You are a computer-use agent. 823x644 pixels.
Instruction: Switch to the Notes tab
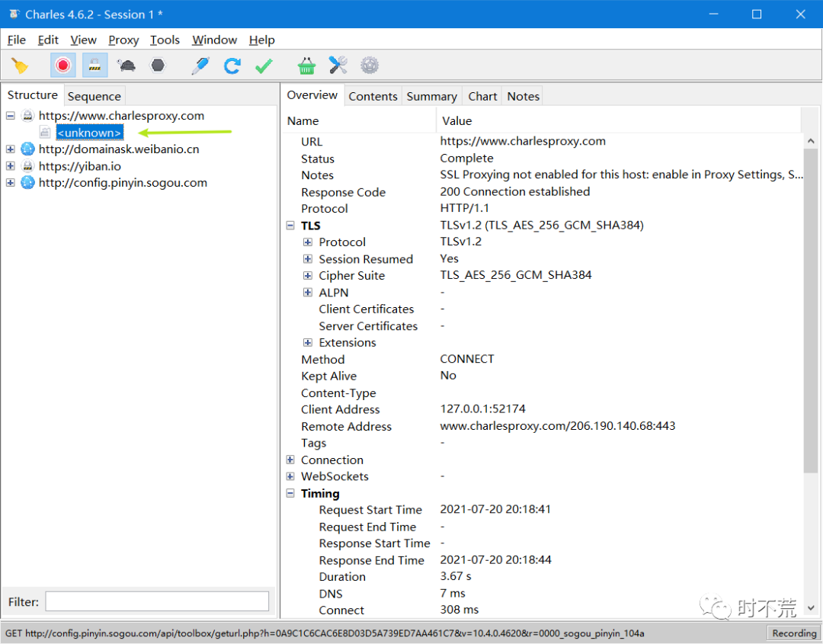click(524, 96)
